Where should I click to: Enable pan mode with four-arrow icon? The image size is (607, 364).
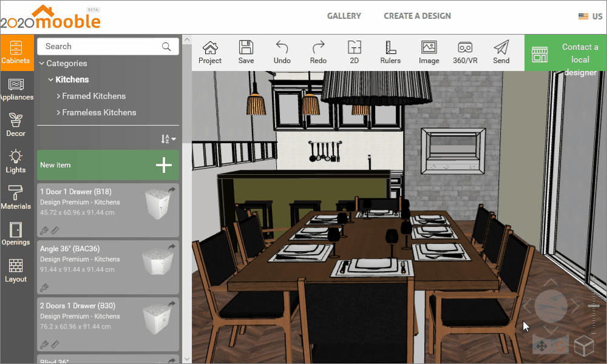541,346
